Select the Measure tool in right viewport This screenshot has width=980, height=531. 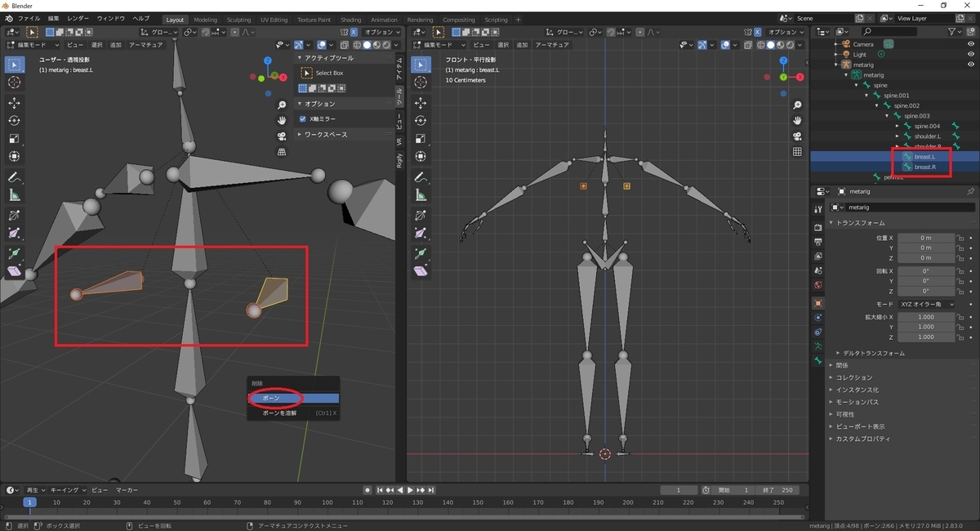pyautogui.click(x=421, y=195)
